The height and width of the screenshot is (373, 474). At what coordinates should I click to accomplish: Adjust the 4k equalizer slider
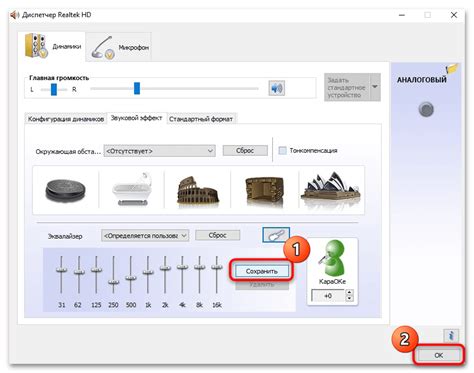coord(182,267)
